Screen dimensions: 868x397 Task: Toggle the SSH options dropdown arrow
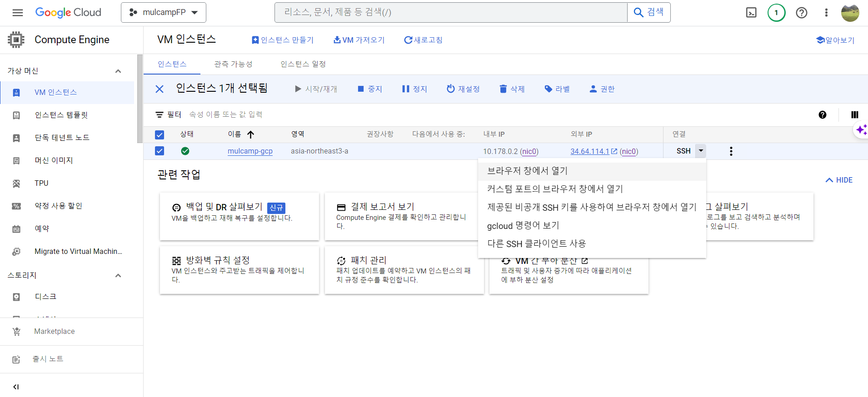[x=701, y=151]
